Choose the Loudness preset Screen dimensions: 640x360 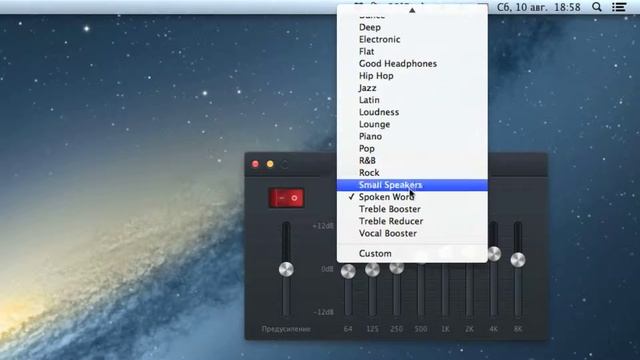[412, 112]
